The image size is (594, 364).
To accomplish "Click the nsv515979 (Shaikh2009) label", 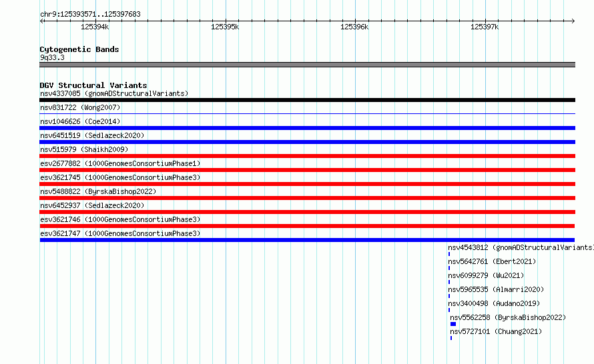I will [84, 149].
